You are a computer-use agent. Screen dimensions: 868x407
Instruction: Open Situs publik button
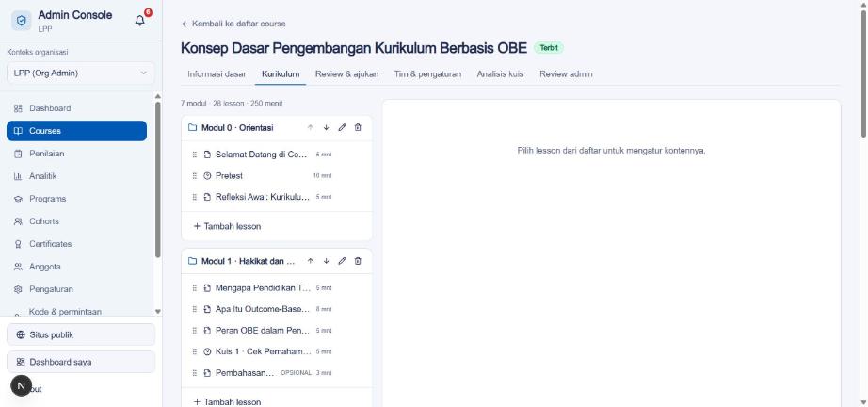[x=81, y=334]
